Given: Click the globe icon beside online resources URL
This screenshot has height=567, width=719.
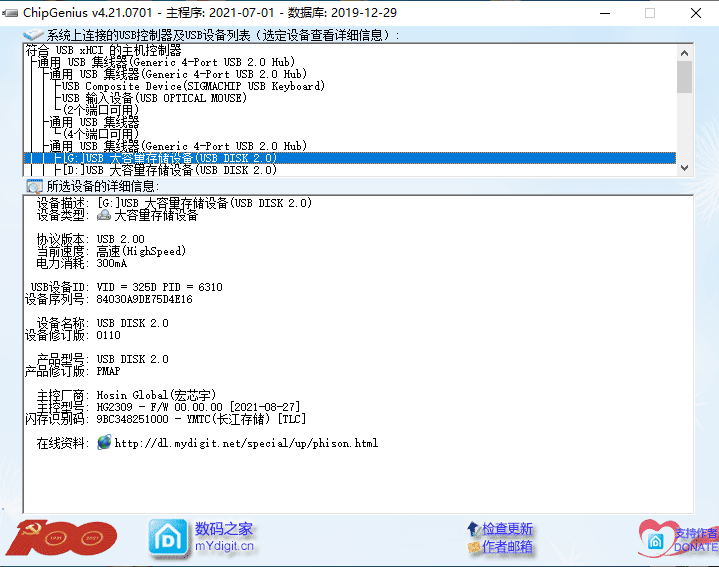Looking at the screenshot, I should click(x=104, y=442).
